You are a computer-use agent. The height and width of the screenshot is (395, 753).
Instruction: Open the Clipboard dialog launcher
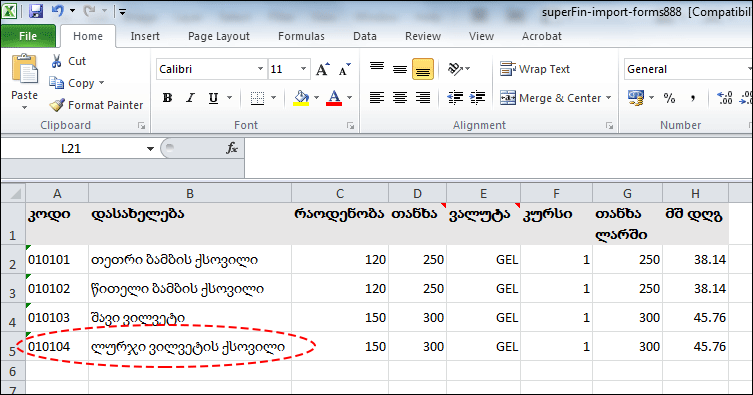141,126
